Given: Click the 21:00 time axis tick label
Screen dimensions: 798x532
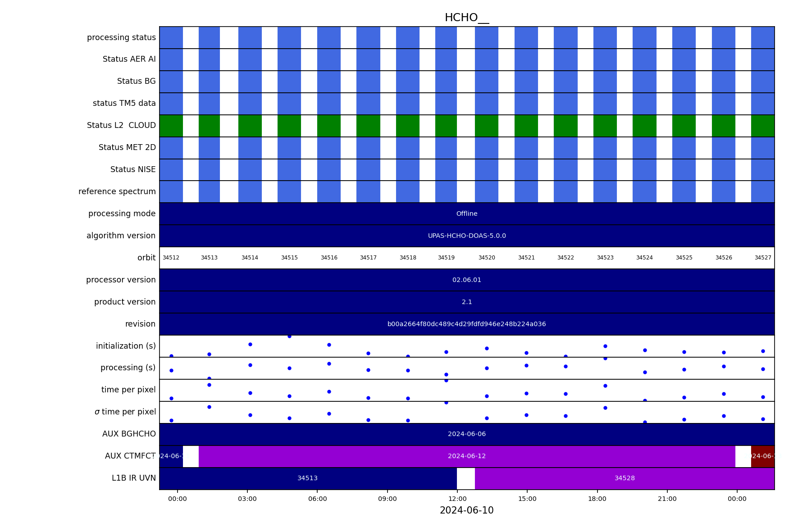Looking at the screenshot, I should 667,499.
